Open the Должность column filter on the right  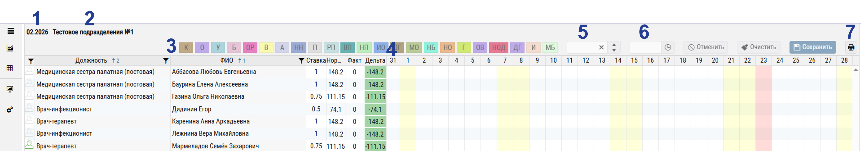pos(165,61)
